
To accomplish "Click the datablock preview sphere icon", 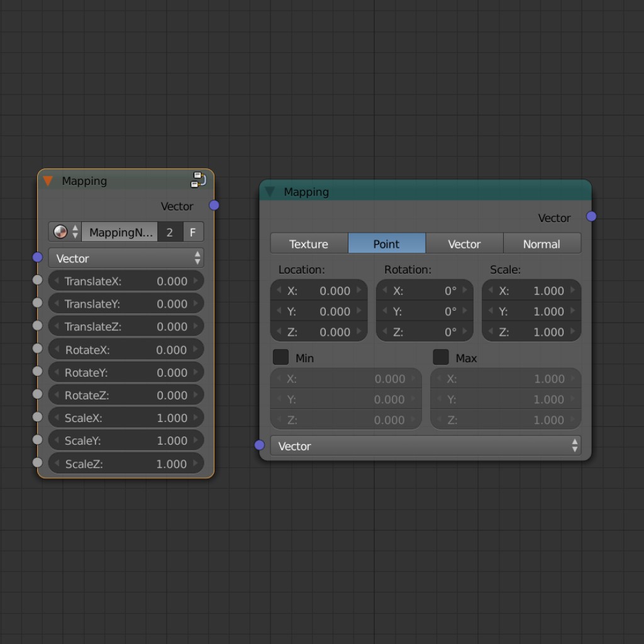I will coord(60,232).
